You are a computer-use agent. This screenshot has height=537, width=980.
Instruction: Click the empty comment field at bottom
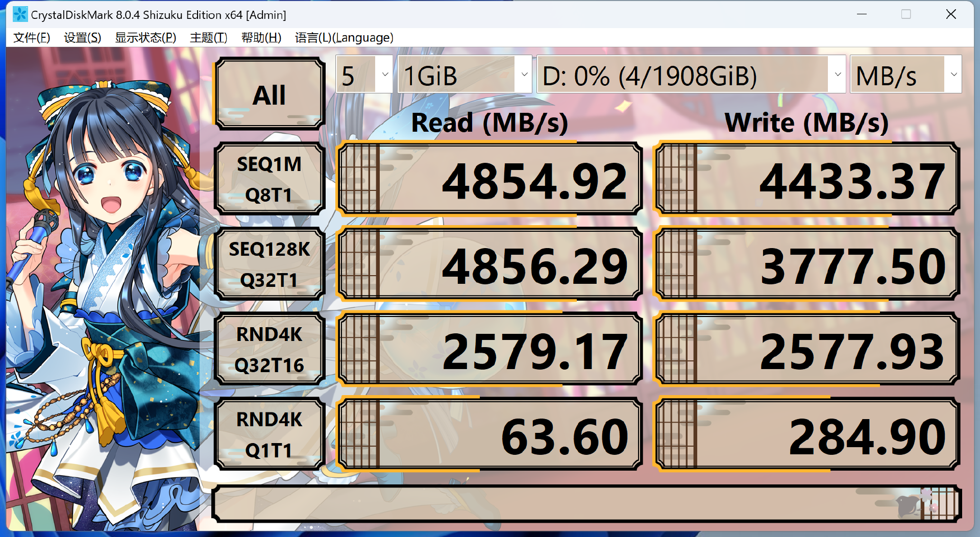586,504
